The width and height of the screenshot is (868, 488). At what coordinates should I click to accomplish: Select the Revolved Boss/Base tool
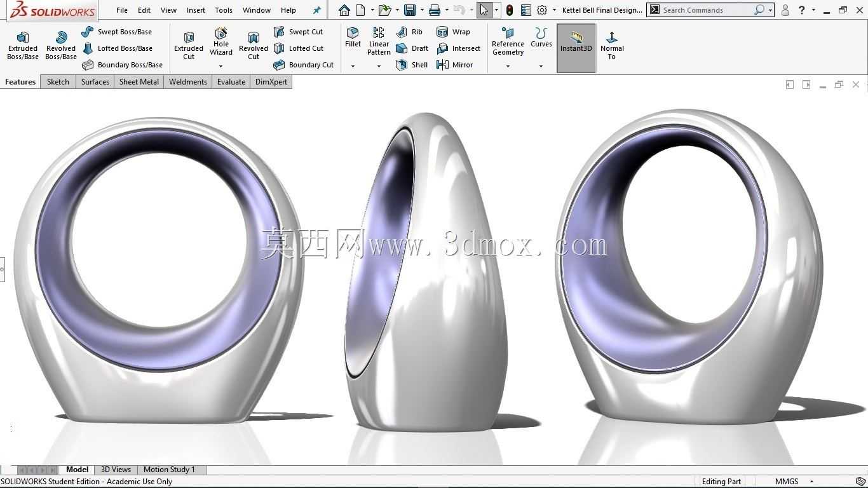[61, 46]
